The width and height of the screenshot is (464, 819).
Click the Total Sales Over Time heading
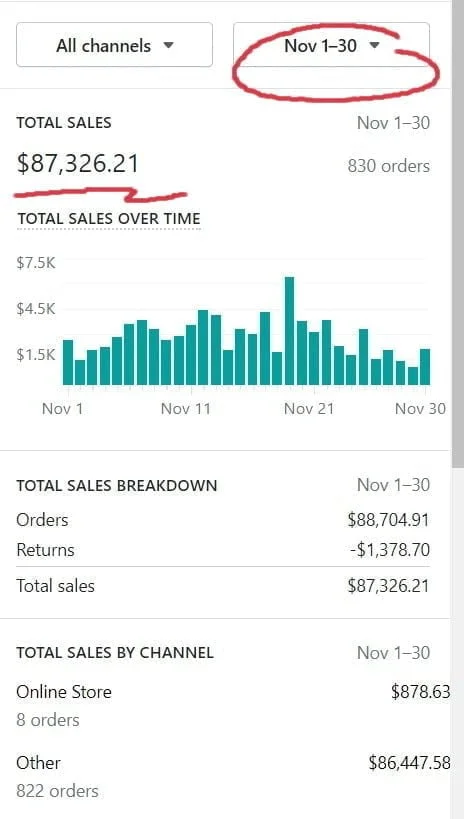(x=109, y=218)
